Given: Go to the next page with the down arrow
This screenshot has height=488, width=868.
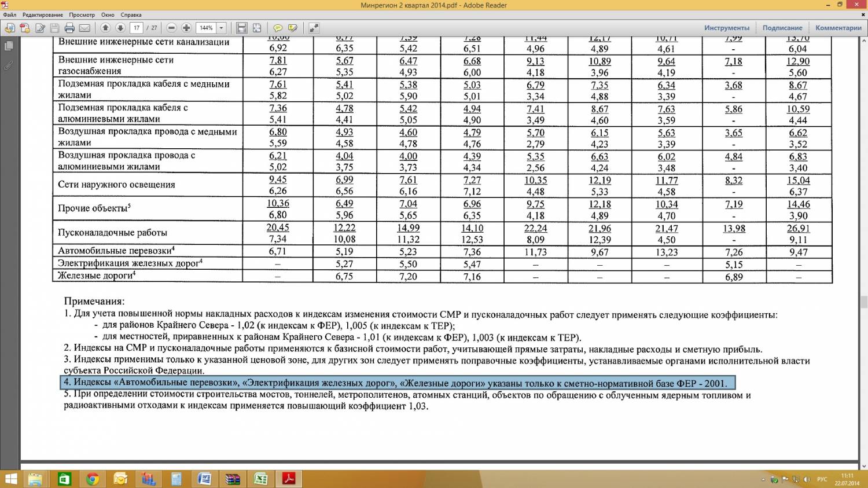Looking at the screenshot, I should point(120,28).
